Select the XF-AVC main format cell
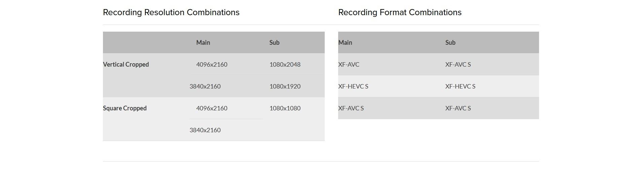 click(x=349, y=65)
